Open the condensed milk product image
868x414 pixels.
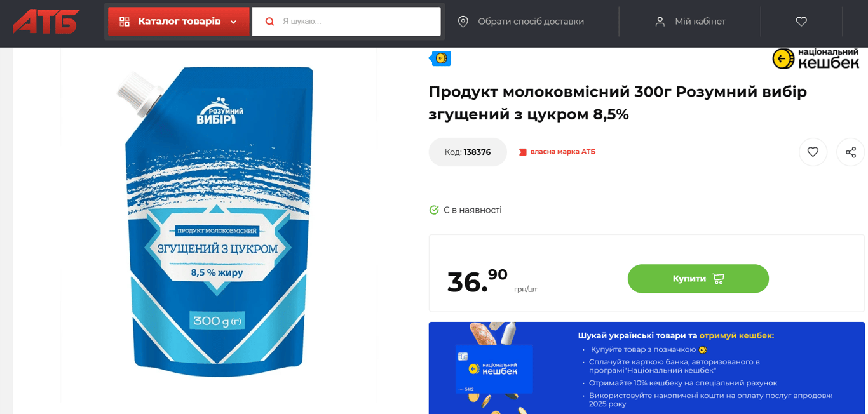click(219, 222)
